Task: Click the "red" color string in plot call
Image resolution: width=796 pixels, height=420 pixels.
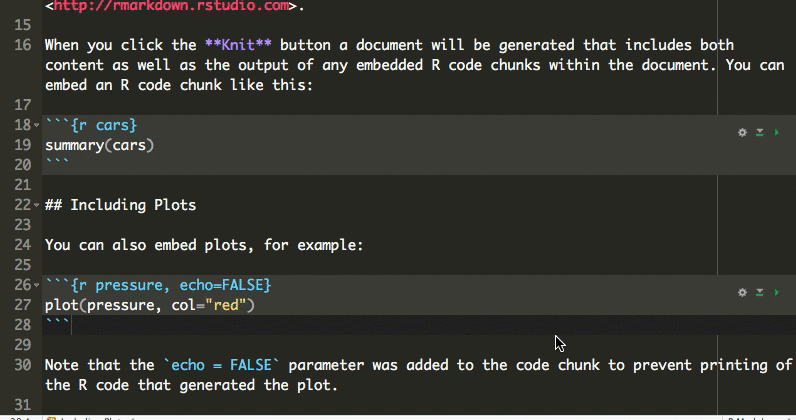Action: coord(226,305)
